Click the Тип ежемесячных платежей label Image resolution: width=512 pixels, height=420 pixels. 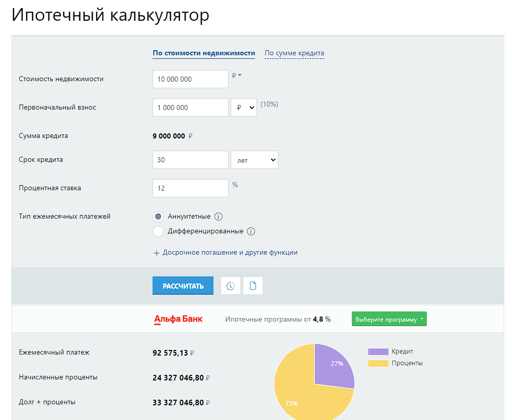65,217
